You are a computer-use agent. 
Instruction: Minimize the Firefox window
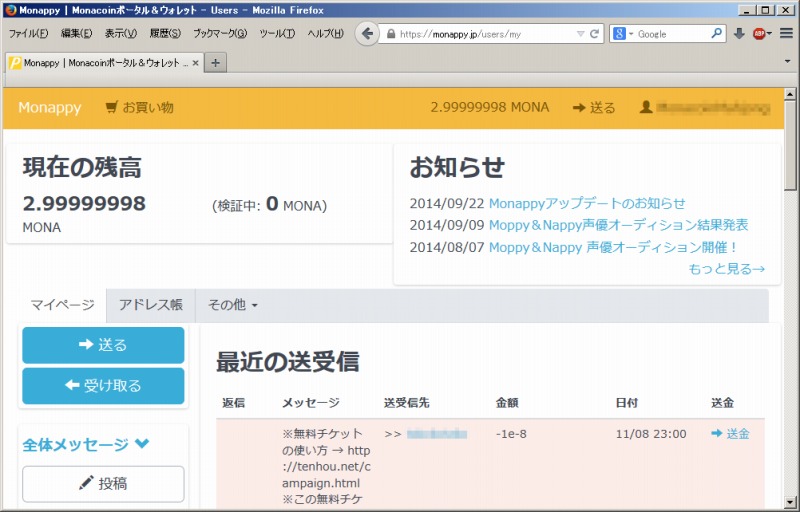click(748, 10)
